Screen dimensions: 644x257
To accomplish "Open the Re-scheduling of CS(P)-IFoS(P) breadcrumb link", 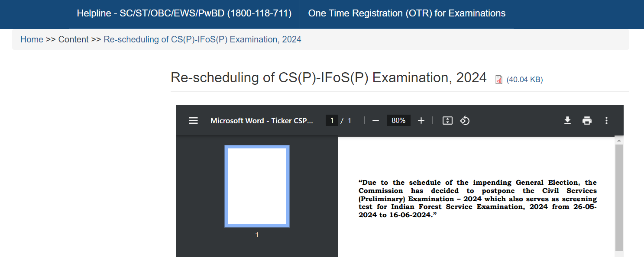I will tap(202, 39).
